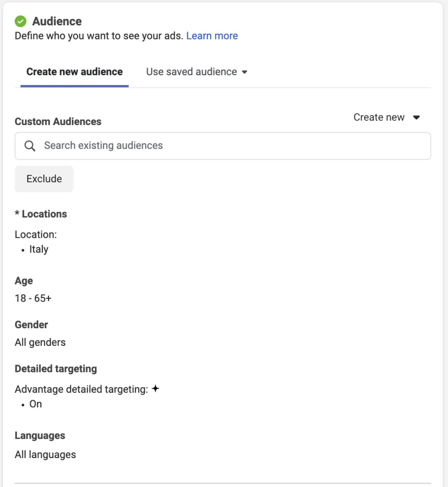Click the green Audience completion checkmark icon
The width and height of the screenshot is (448, 487).
[20, 21]
